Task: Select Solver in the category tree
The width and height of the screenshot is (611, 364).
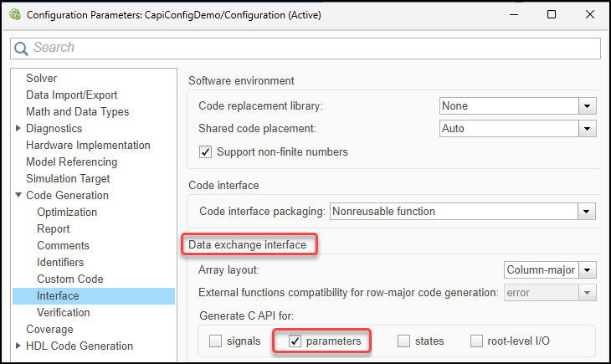Action: click(x=41, y=79)
